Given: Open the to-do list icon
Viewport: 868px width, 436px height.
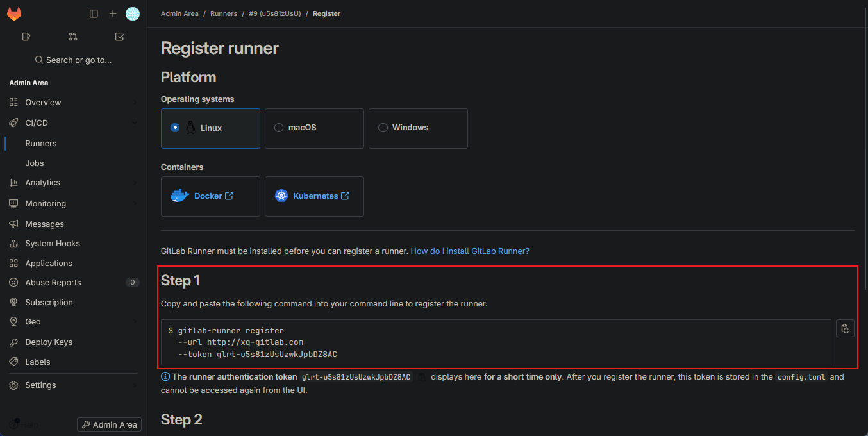Looking at the screenshot, I should click(x=119, y=37).
